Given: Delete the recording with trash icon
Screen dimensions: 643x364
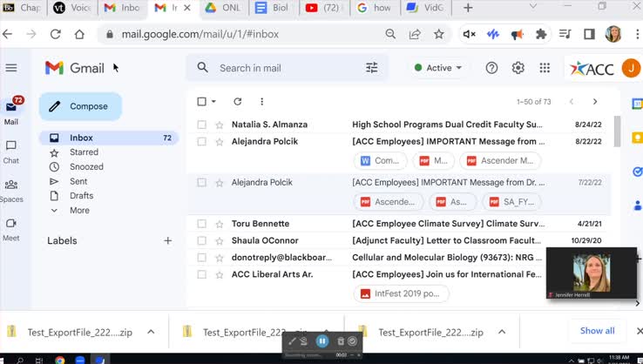Looking at the screenshot, I should [341, 341].
